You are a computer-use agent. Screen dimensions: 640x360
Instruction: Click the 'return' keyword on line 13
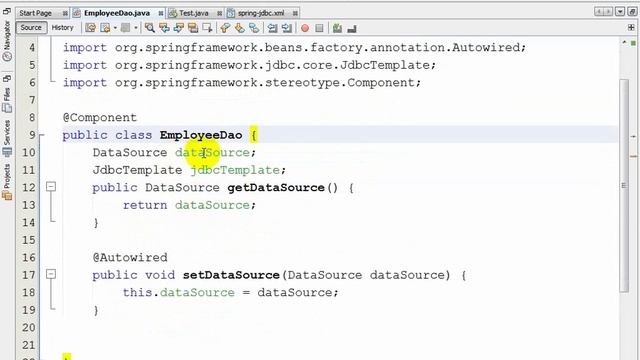click(x=145, y=205)
